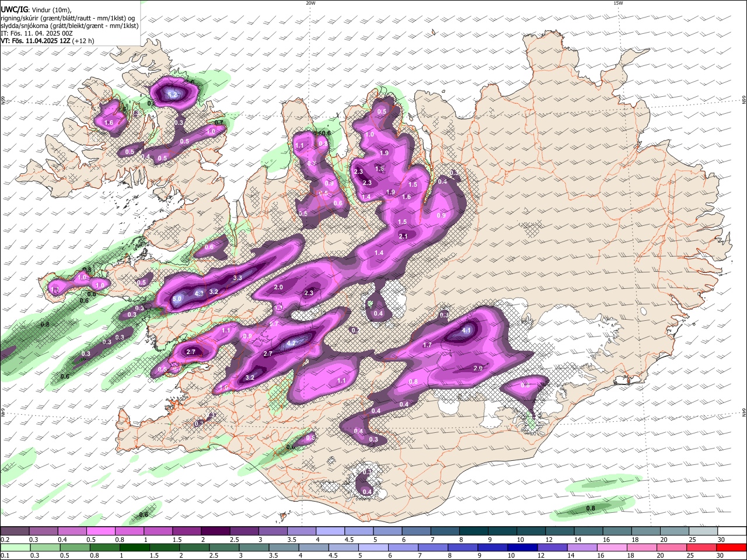The height and width of the screenshot is (560, 747).
Task: Click the '20W' longitude label
Action: (310, 3)
